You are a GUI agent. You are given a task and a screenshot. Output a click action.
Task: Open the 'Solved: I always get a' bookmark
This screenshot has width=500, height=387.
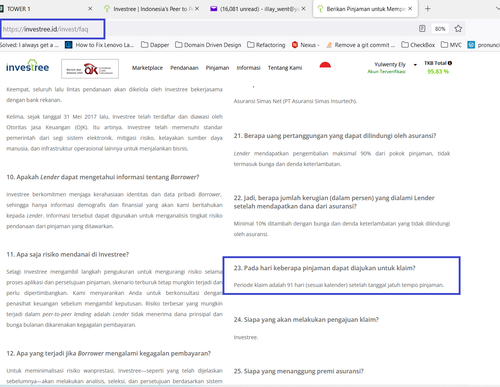pos(29,45)
